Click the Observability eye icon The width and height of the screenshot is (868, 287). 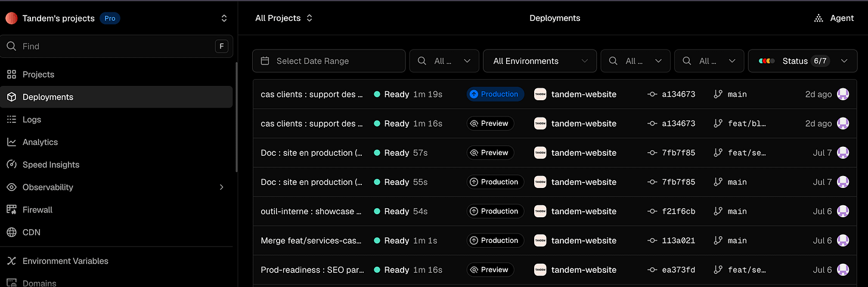[11, 187]
